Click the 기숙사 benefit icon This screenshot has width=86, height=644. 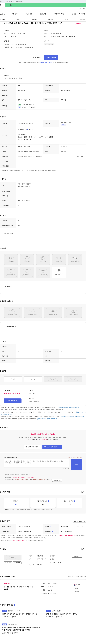coord(27,260)
